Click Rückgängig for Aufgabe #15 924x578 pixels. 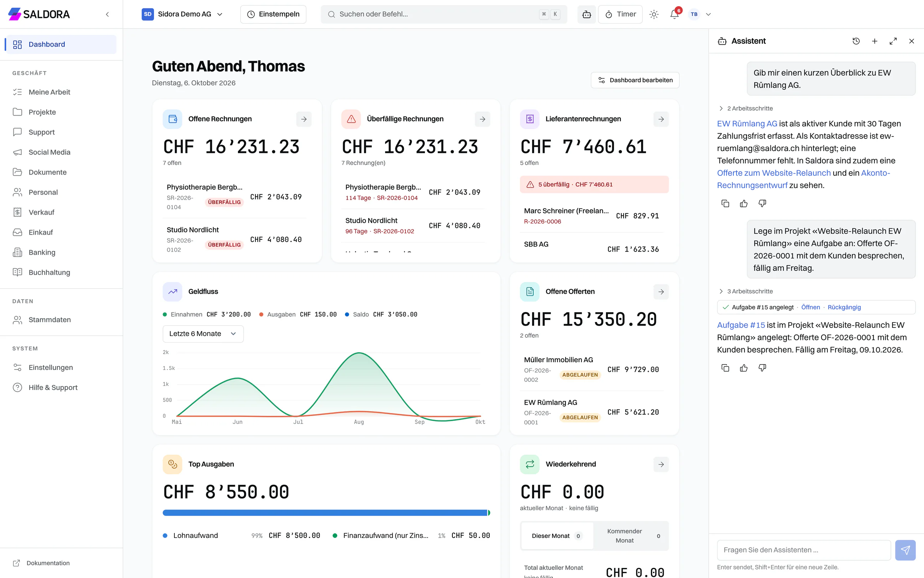coord(844,307)
